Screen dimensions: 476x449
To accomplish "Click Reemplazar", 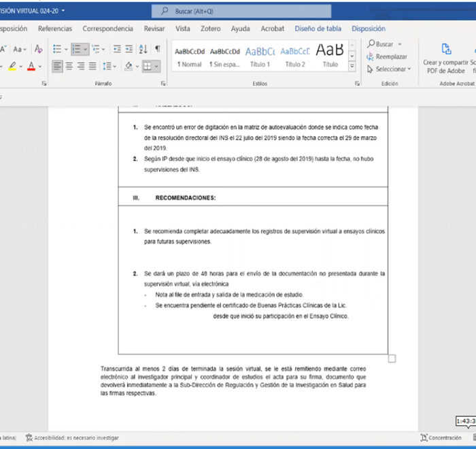I will pyautogui.click(x=387, y=57).
